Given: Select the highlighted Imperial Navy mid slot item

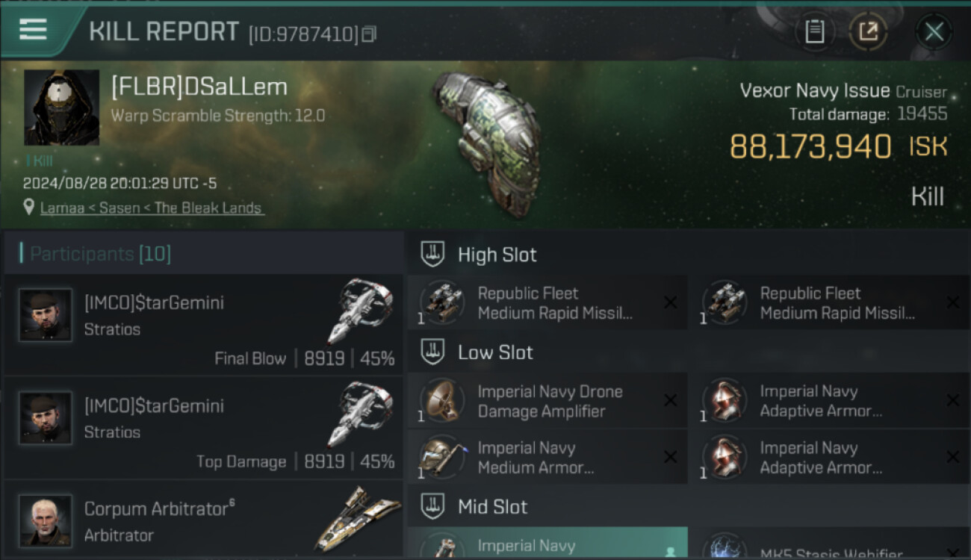Looking at the screenshot, I should tap(547, 545).
